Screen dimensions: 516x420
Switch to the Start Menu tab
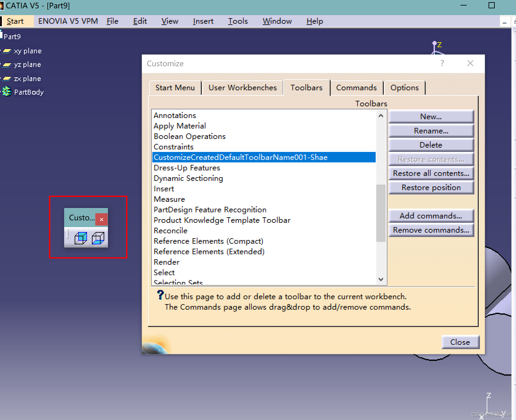point(175,88)
